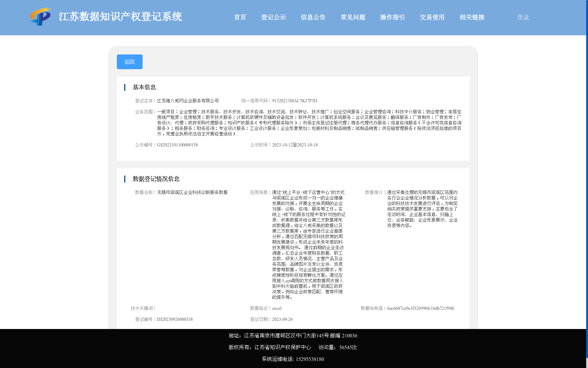The height and width of the screenshot is (368, 588).
Task: Select the 常见问题 menu item
Action: [x=353, y=17]
